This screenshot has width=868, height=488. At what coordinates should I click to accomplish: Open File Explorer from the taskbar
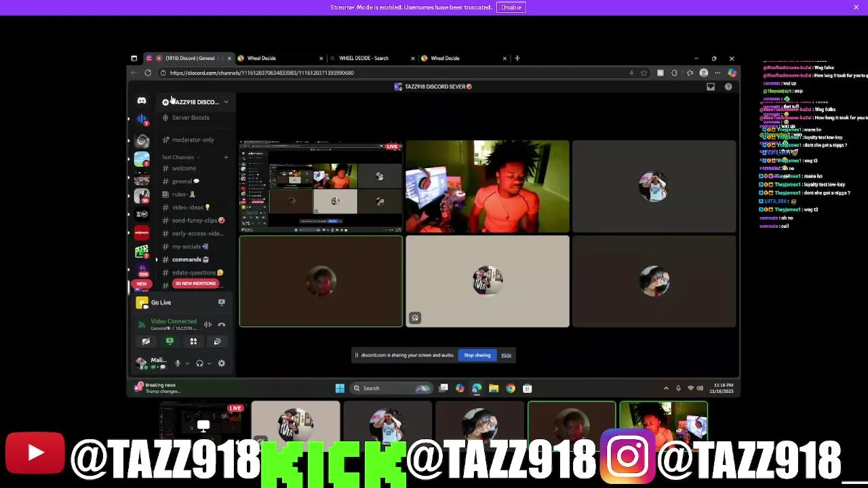494,388
